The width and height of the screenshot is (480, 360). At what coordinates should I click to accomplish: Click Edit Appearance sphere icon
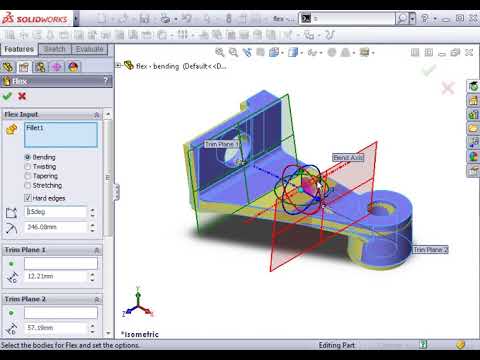pos(332,52)
